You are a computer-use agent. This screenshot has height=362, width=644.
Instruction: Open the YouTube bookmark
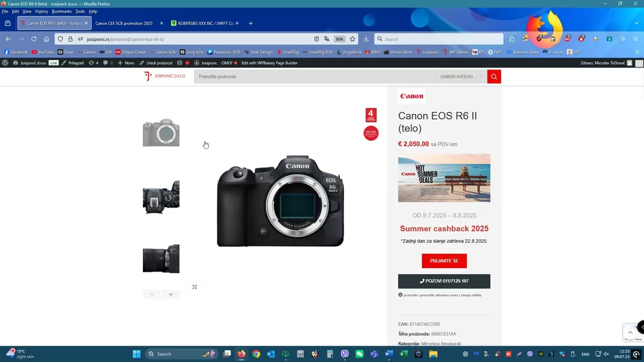42,52
